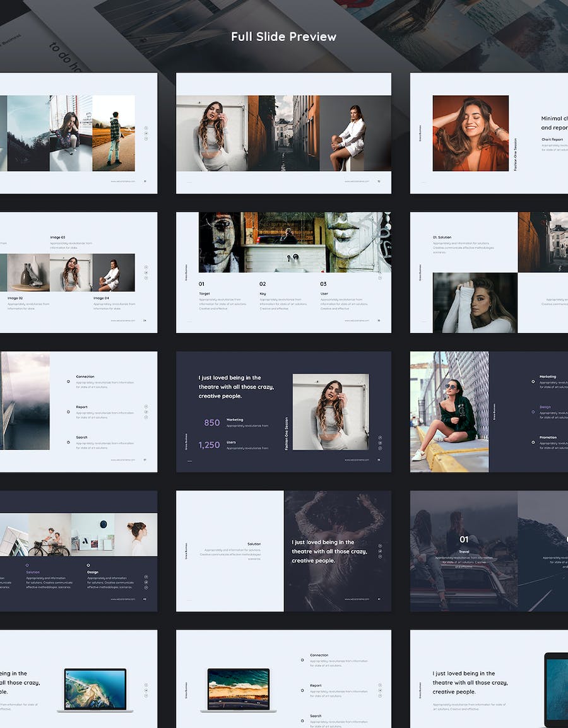This screenshot has height=728, width=568.
Task: Click the circle icon on Target/Key/User slide
Action: pyautogui.click(x=380, y=278)
